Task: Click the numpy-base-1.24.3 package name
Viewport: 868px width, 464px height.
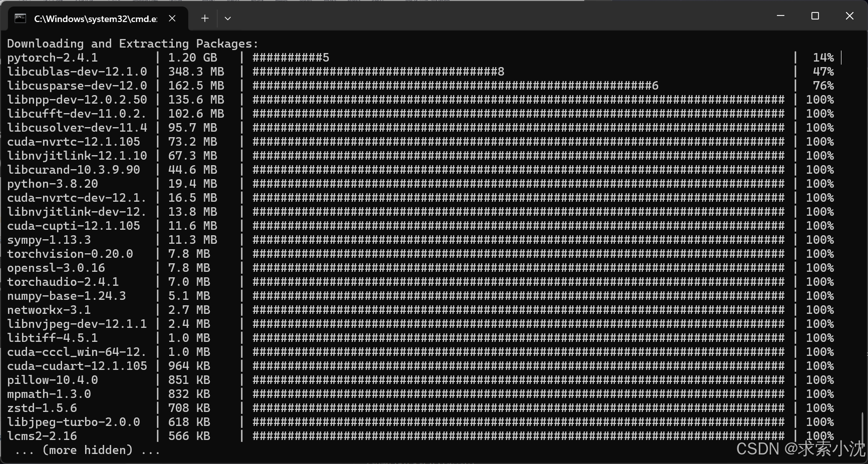Action: click(x=67, y=296)
